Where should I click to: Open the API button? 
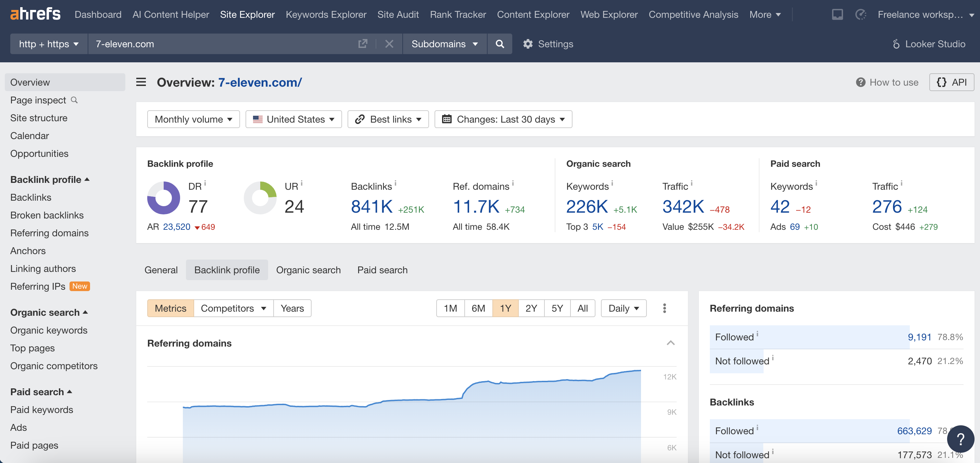(951, 82)
